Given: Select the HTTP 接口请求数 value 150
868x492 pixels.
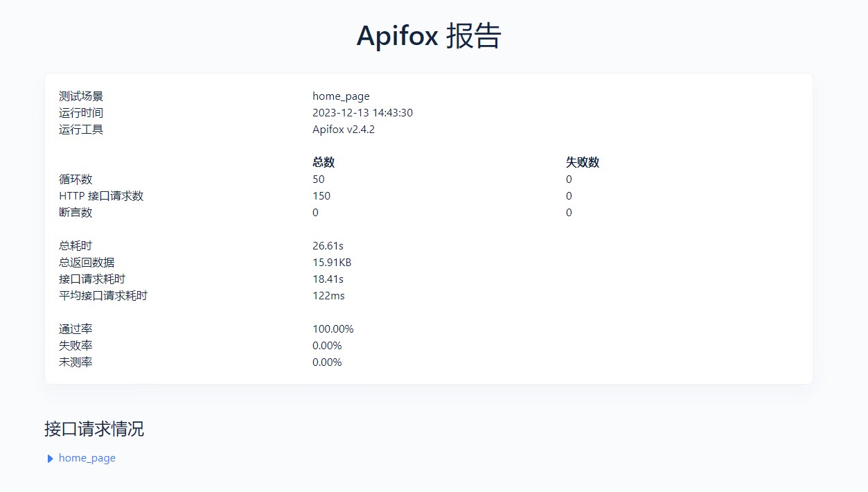Looking at the screenshot, I should pos(321,196).
